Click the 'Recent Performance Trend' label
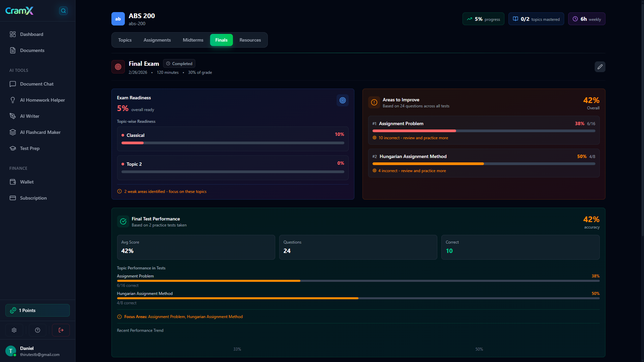644x362 pixels. 140,330
